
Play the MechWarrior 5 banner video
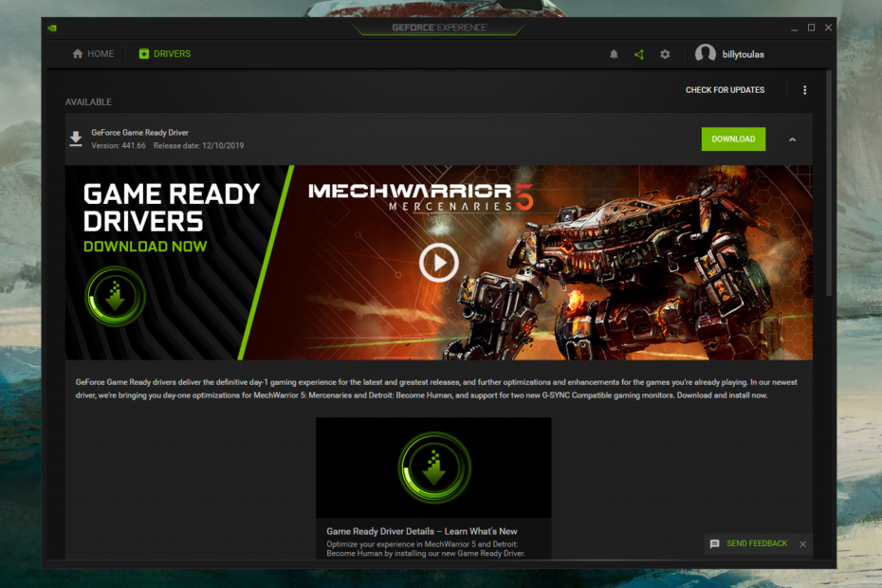click(x=439, y=262)
